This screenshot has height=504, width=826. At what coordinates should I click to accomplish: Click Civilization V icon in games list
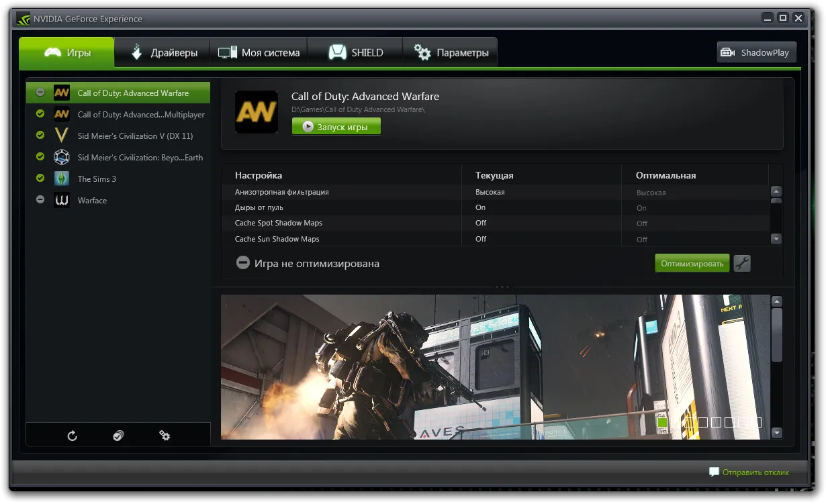click(62, 136)
